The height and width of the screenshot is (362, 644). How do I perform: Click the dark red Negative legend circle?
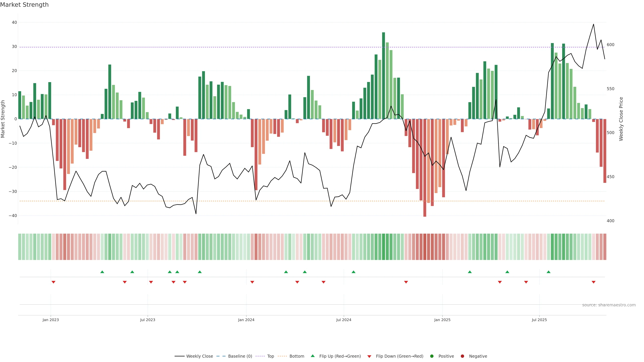pos(462,356)
